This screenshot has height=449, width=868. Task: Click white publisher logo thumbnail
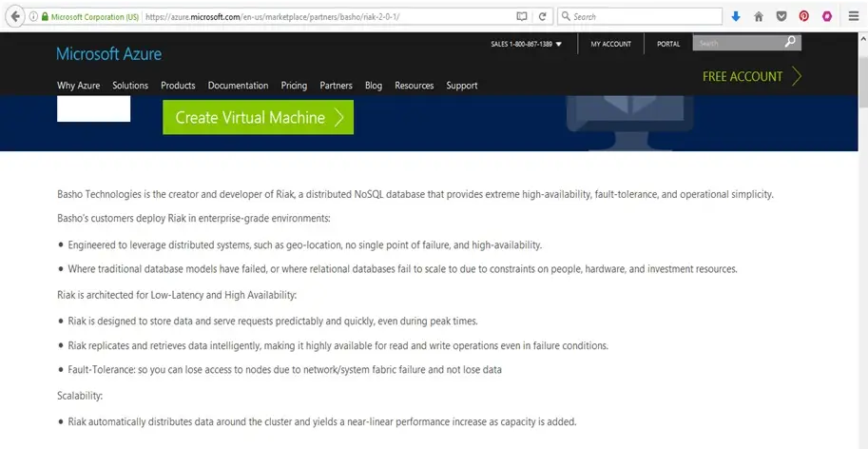[93, 108]
